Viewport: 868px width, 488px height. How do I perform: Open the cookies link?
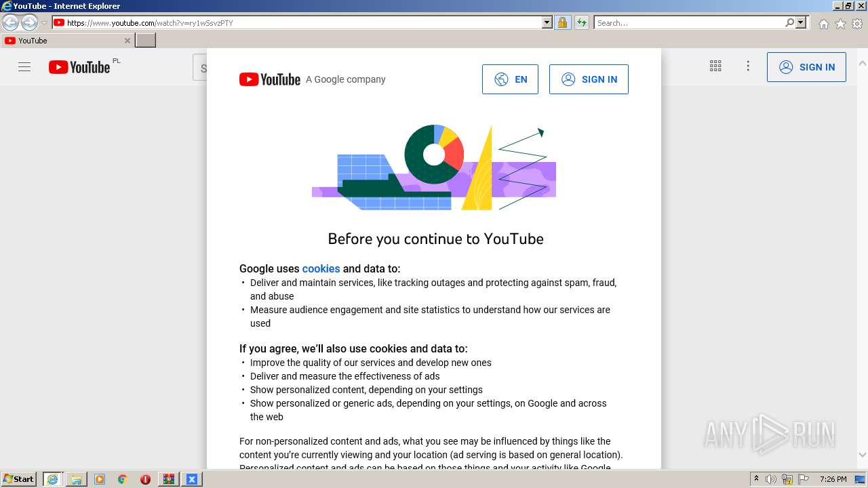coord(321,268)
